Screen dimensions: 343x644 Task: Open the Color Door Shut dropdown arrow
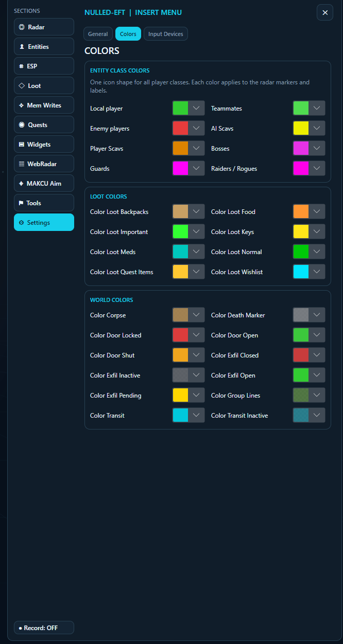pos(196,355)
